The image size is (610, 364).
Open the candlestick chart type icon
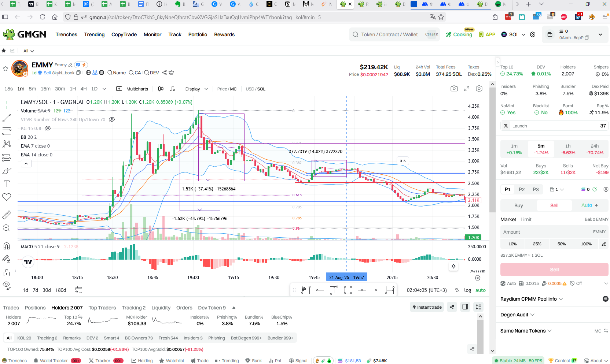[161, 89]
